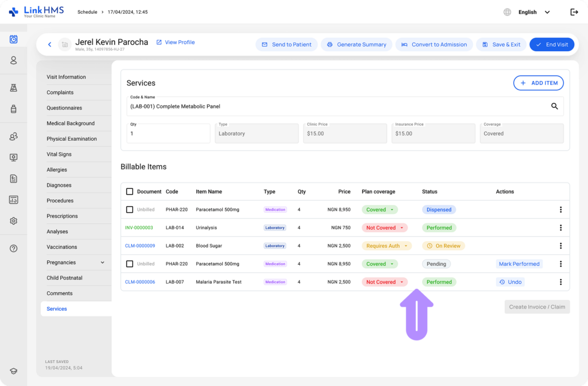588x386 pixels.
Task: Check the Dispensed Paracetamol 500mg row checkbox
Action: coord(130,210)
